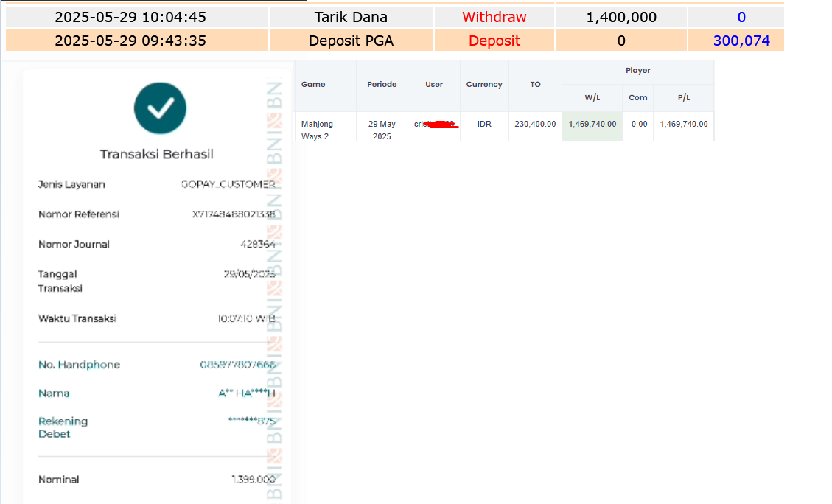Viewport: 832px width, 504px height.
Task: Click the Nominal amount 1.399.000
Action: click(254, 480)
